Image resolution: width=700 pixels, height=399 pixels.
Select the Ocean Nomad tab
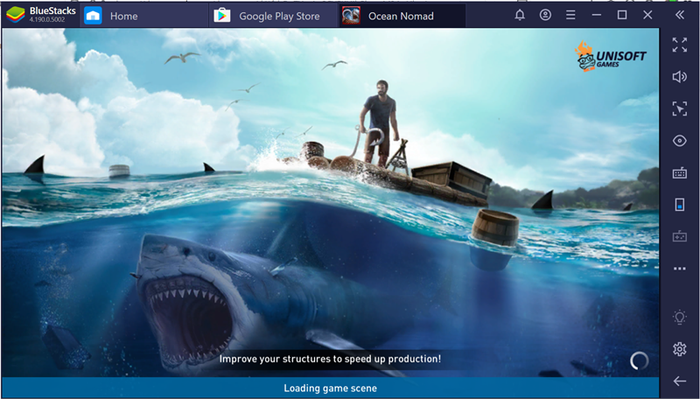tap(402, 16)
